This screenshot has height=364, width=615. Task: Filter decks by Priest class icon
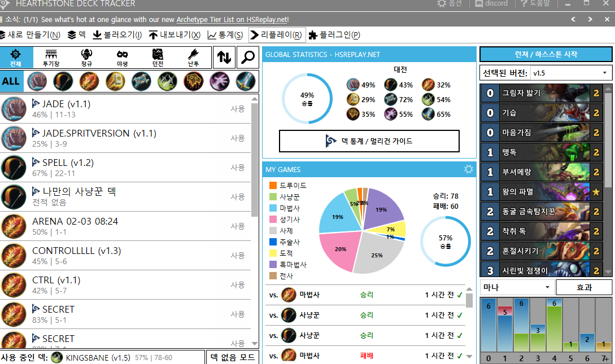(x=141, y=81)
